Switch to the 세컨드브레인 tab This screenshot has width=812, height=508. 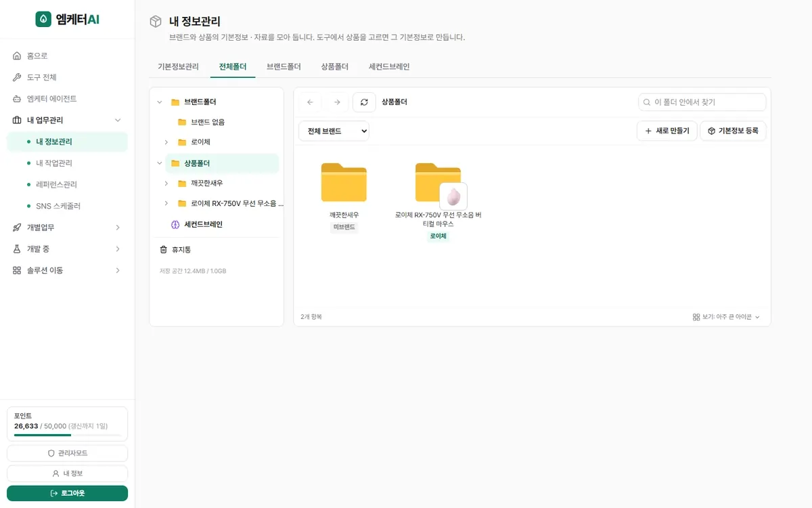click(x=389, y=67)
